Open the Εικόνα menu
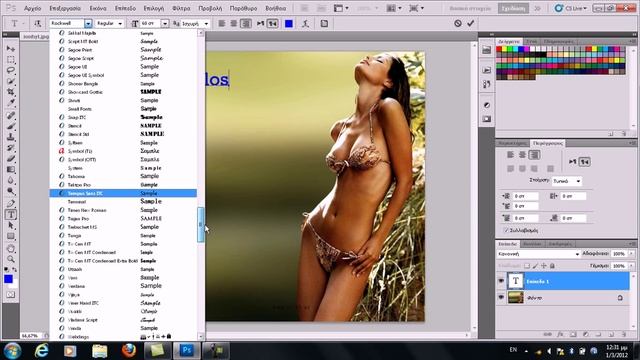Viewport: 640px width, 360px height. point(98,8)
